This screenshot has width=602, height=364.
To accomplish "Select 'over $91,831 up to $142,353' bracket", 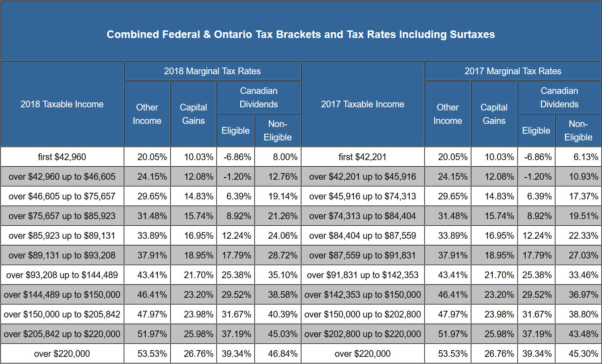I will (362, 275).
